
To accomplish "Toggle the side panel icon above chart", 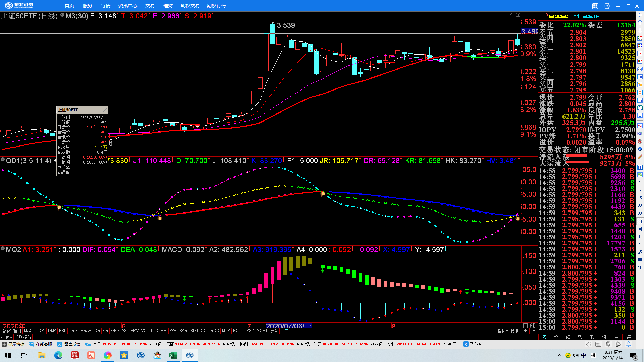I will pos(518,15).
